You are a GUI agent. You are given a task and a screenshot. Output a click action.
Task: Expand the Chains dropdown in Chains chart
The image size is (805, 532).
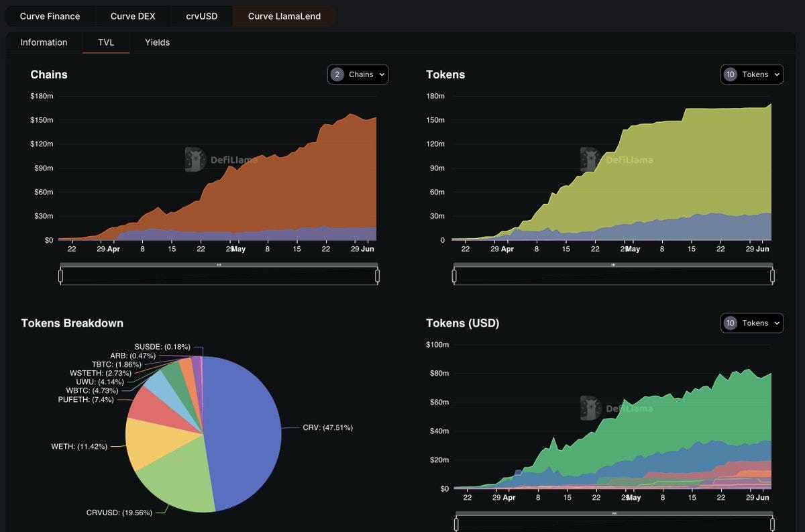pos(358,74)
